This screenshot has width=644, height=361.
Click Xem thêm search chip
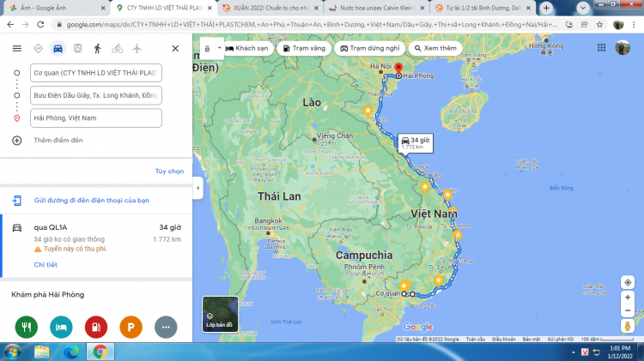[435, 48]
